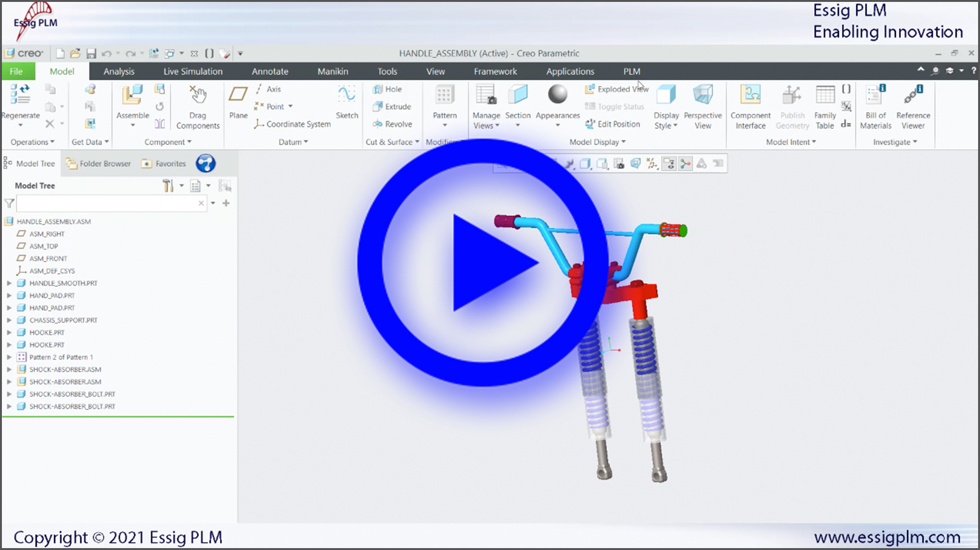Open the Get Data group dropdown
The width and height of the screenshot is (980, 550).
click(x=90, y=142)
